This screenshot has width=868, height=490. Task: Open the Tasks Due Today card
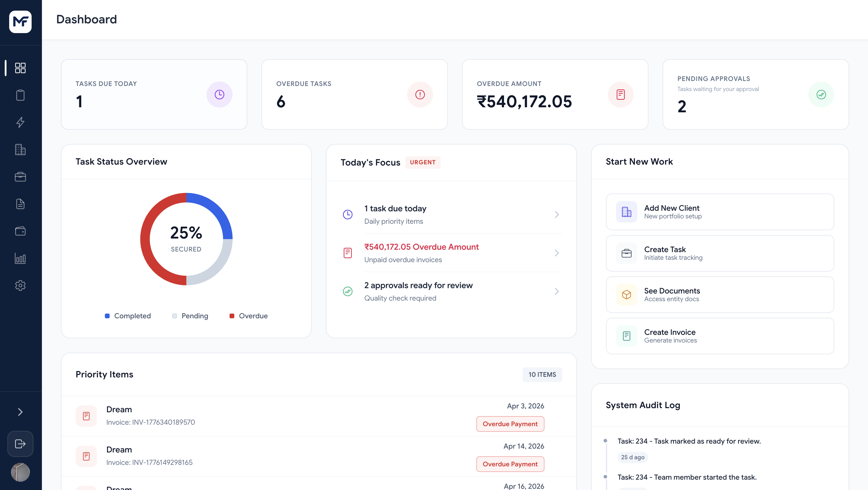pos(154,95)
